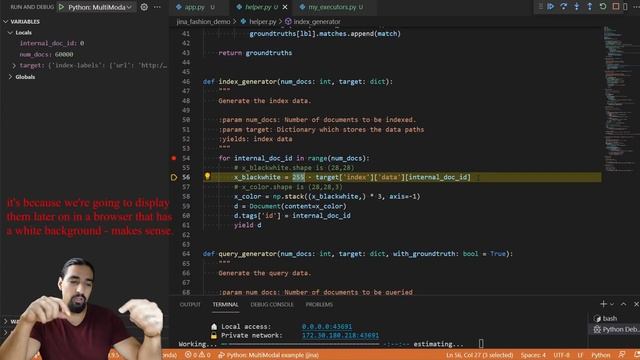The height and width of the screenshot is (360, 640).
Task: Change end of line sequence LF
Action: 580,355
